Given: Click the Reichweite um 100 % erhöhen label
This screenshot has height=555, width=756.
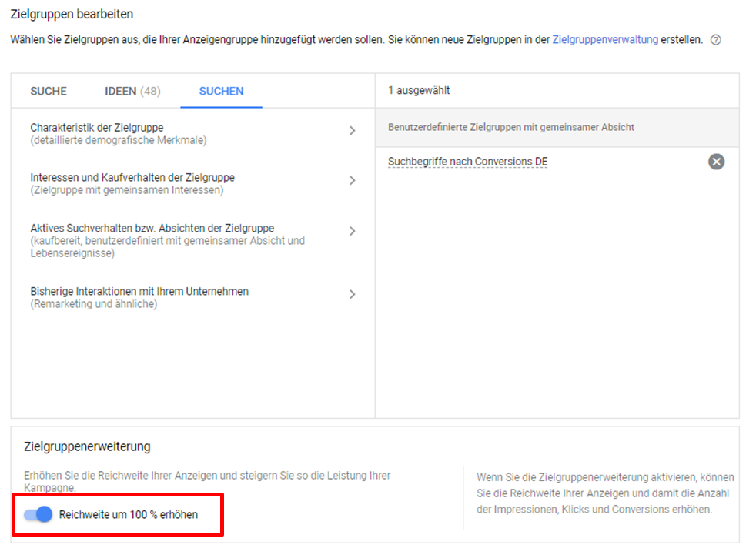Looking at the screenshot, I should point(129,514).
